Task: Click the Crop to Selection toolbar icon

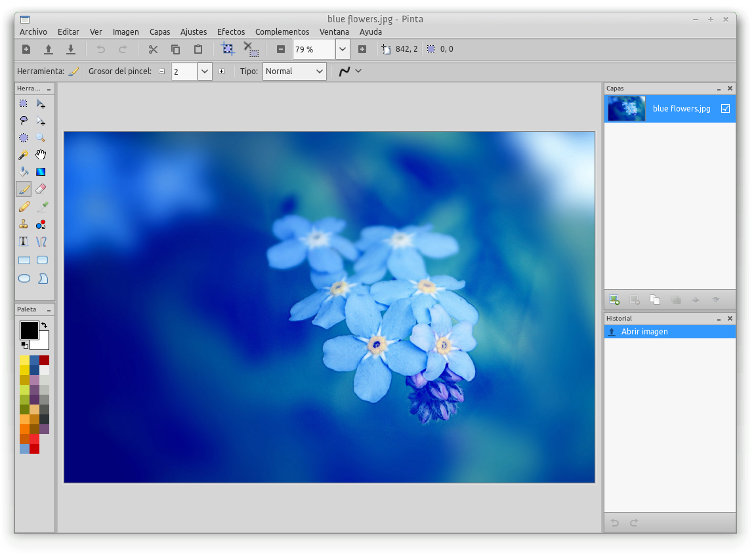Action: pyautogui.click(x=228, y=49)
